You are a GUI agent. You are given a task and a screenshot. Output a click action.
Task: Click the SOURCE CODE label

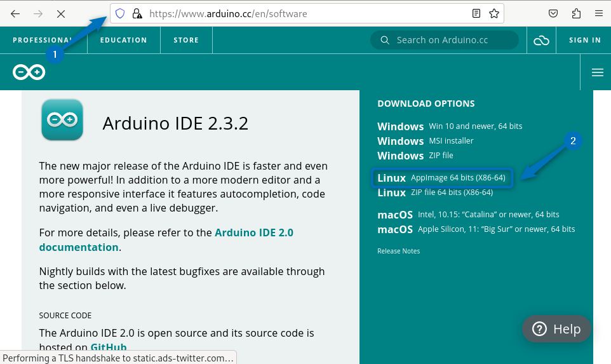point(65,315)
